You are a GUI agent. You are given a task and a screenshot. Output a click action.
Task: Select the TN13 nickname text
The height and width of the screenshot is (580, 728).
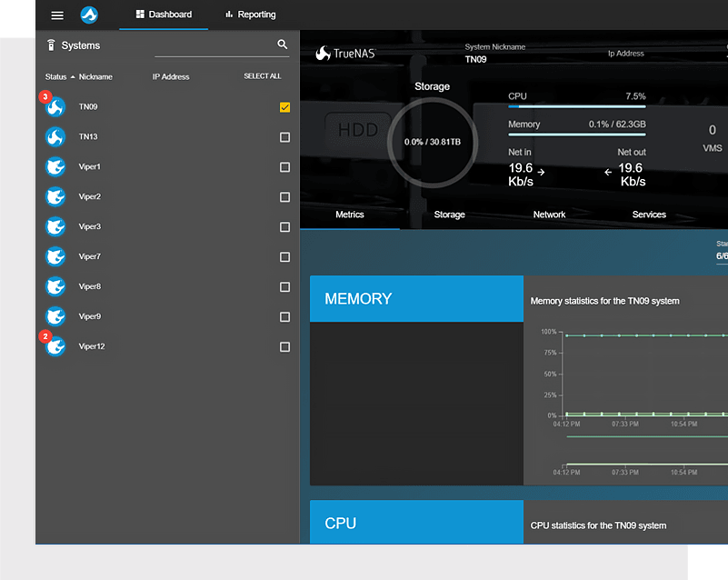point(88,137)
